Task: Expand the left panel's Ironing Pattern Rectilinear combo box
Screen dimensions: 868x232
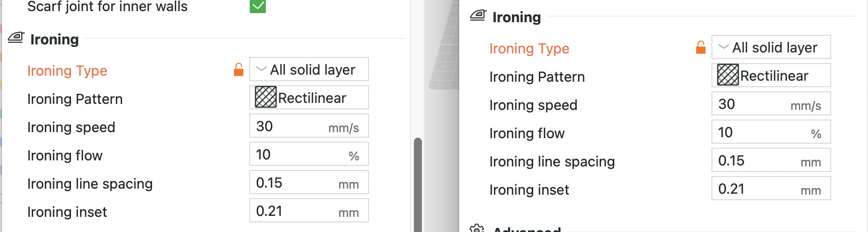Action: pos(309,97)
